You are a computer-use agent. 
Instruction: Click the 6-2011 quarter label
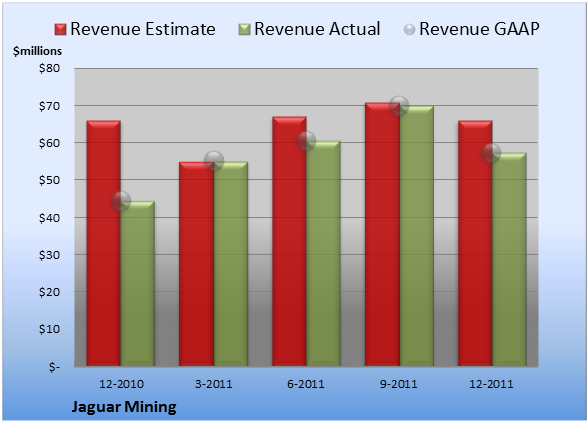(x=306, y=384)
